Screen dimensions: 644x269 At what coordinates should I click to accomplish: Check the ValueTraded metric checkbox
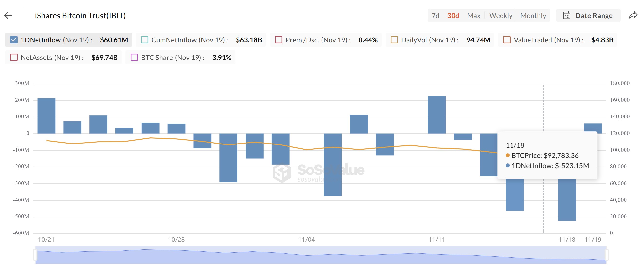pyautogui.click(x=507, y=39)
